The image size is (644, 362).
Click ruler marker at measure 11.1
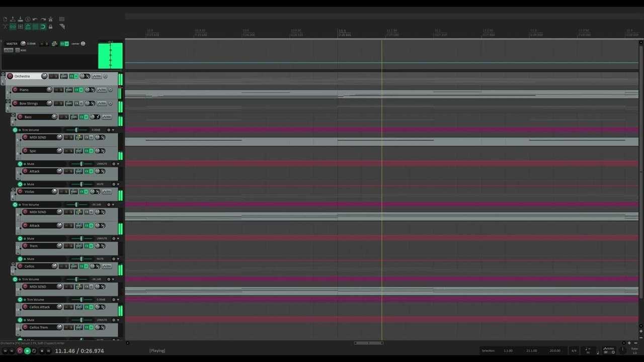pos(342,31)
